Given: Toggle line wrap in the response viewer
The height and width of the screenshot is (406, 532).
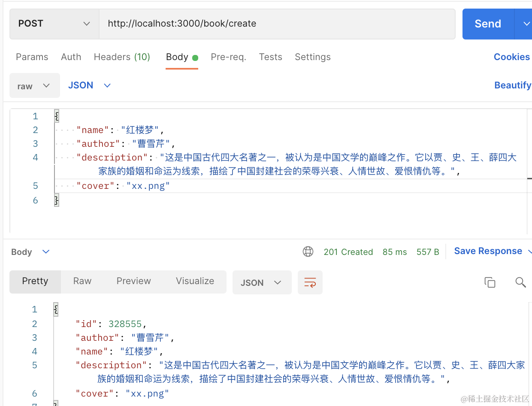Looking at the screenshot, I should 310,282.
